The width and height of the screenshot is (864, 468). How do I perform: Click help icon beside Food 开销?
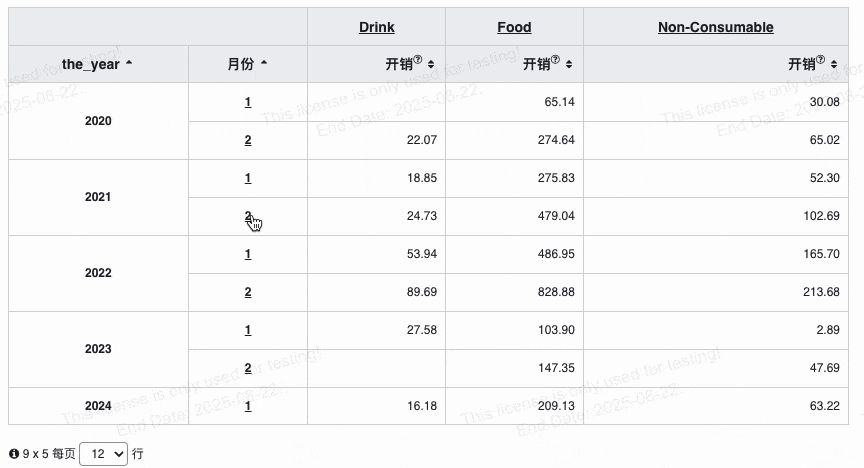555,60
